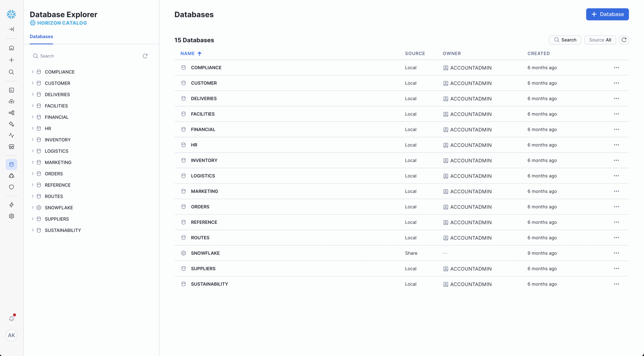
Task: Switch to the Databases tab
Action: point(41,37)
